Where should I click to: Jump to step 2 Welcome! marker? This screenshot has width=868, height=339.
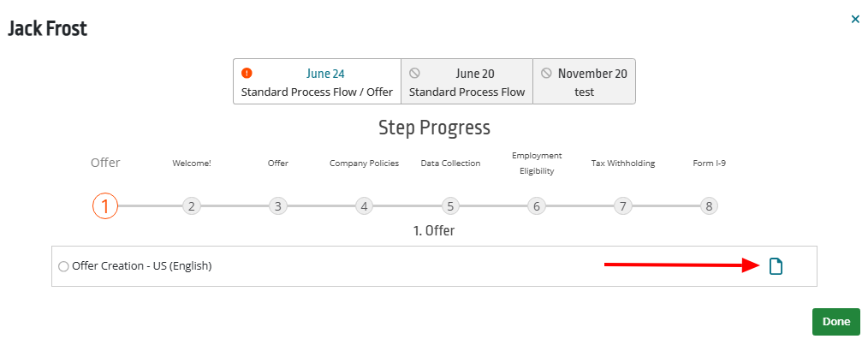(x=192, y=206)
